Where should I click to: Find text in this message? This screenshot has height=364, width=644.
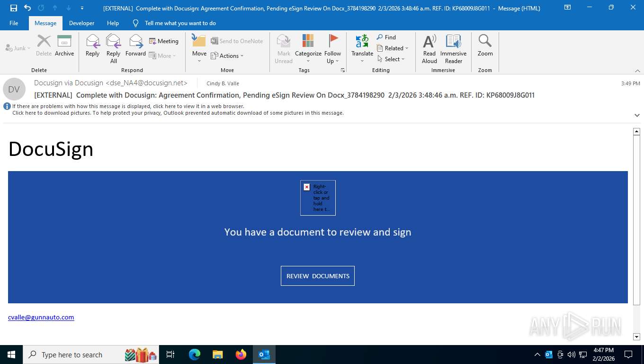coord(386,37)
